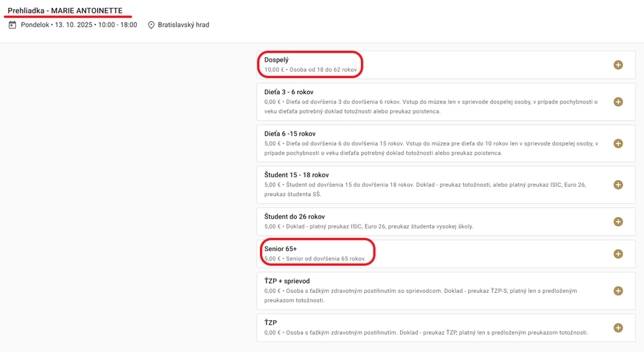644x352 pixels.
Task: Click the Dieťa 3 - 6 rokov heading
Action: point(288,92)
